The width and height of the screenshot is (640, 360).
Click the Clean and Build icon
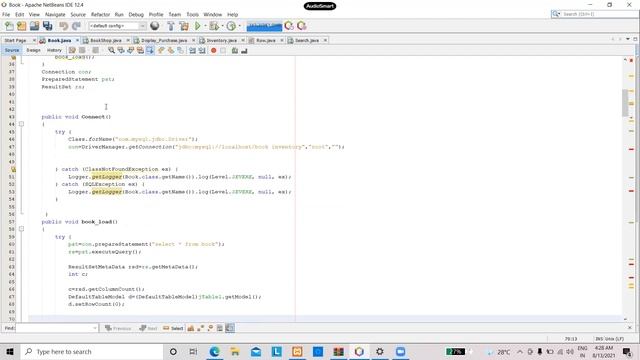[184, 26]
